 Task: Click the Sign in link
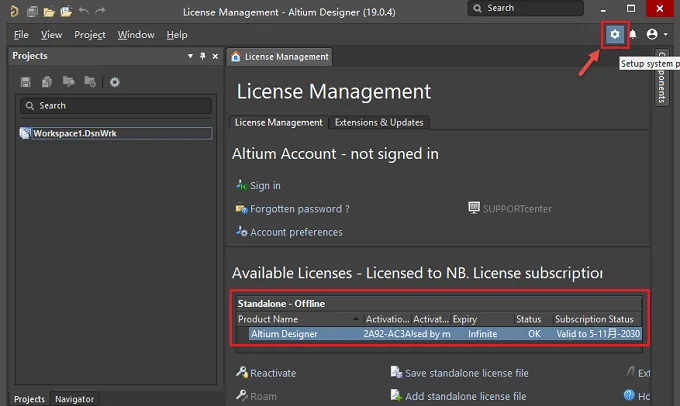pos(265,186)
